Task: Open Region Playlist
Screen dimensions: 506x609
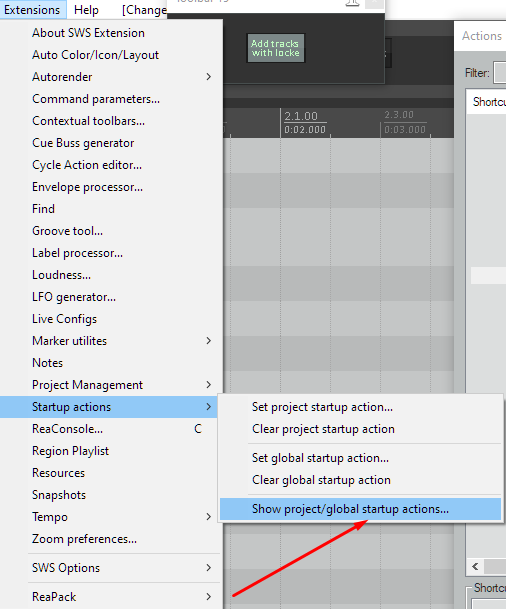Action: [x=111, y=451]
